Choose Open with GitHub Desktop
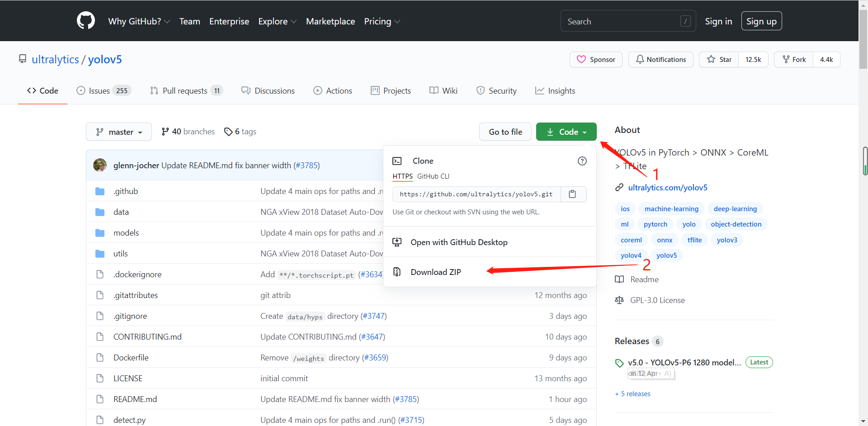The width and height of the screenshot is (868, 426). point(459,242)
